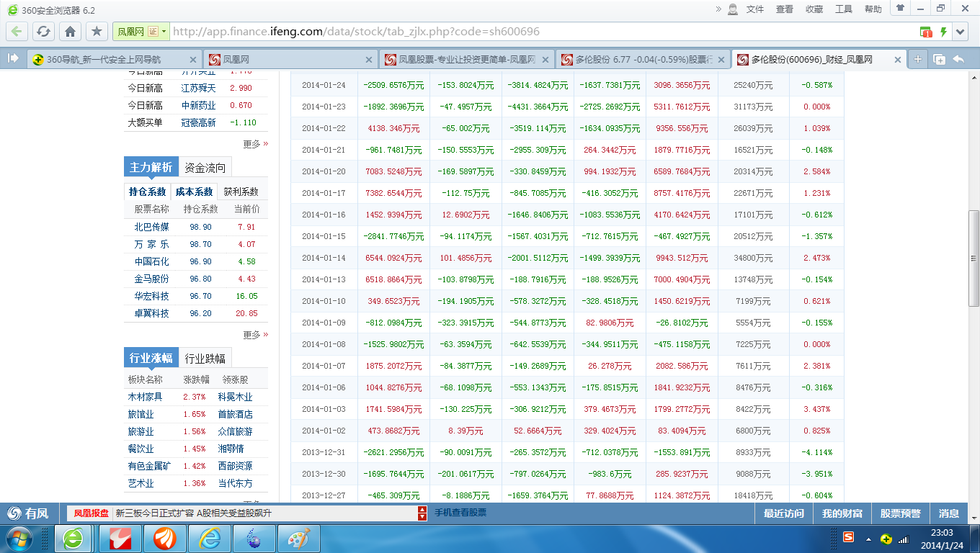Open 科冕木业 leading stock link
This screenshot has height=553, width=980.
click(x=235, y=397)
